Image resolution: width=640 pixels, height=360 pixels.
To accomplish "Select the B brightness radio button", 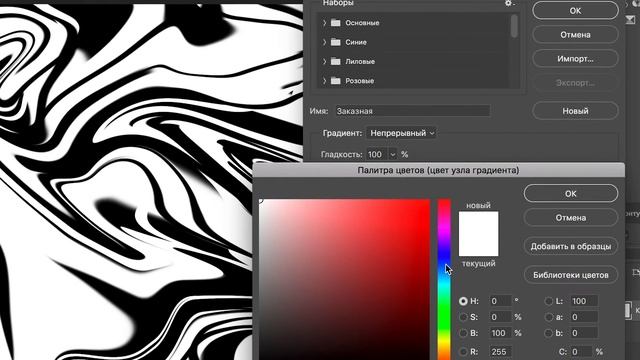I will tap(463, 333).
